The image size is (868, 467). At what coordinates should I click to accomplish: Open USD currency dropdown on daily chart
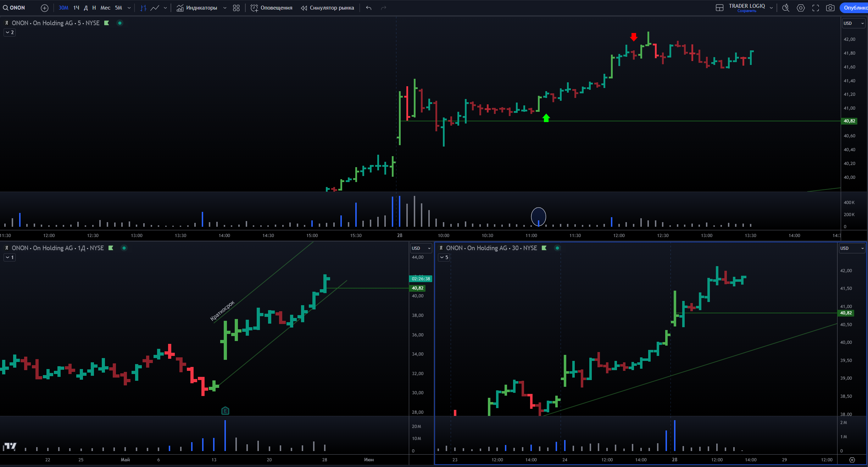421,248
